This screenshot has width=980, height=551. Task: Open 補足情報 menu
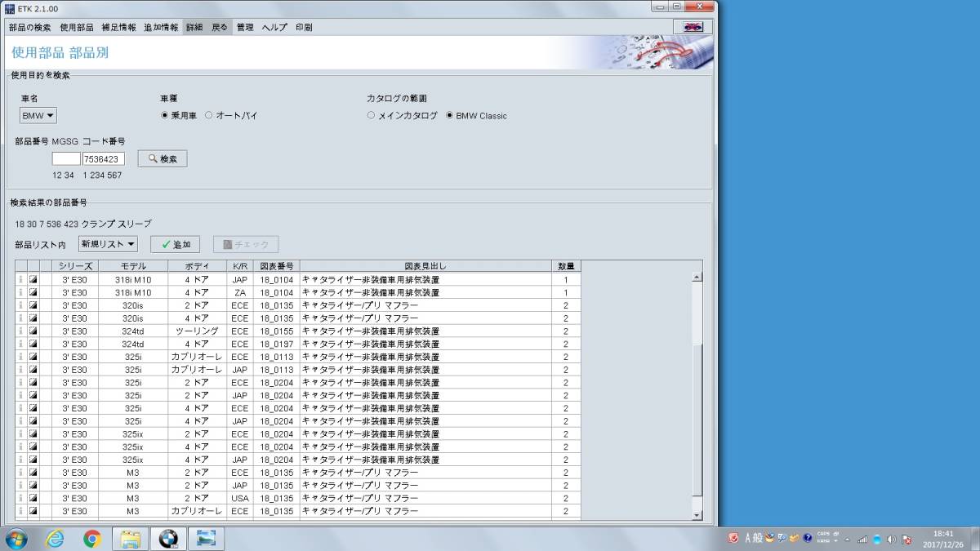118,27
